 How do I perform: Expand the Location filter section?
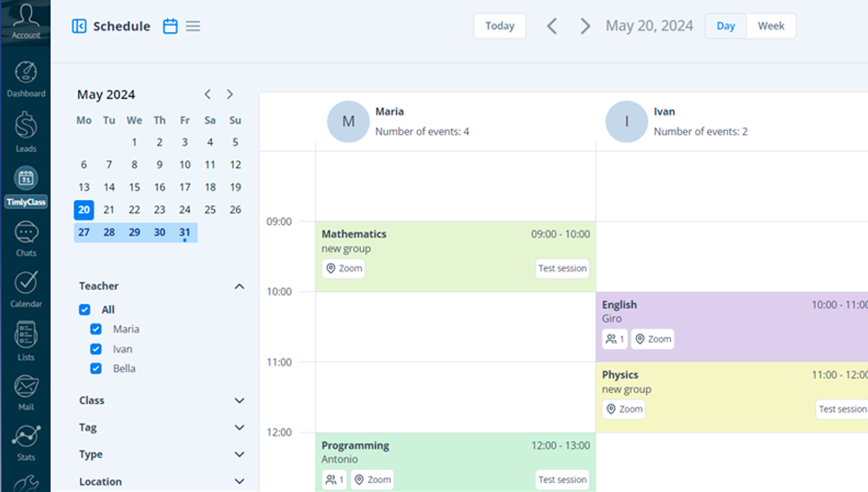coord(239,482)
